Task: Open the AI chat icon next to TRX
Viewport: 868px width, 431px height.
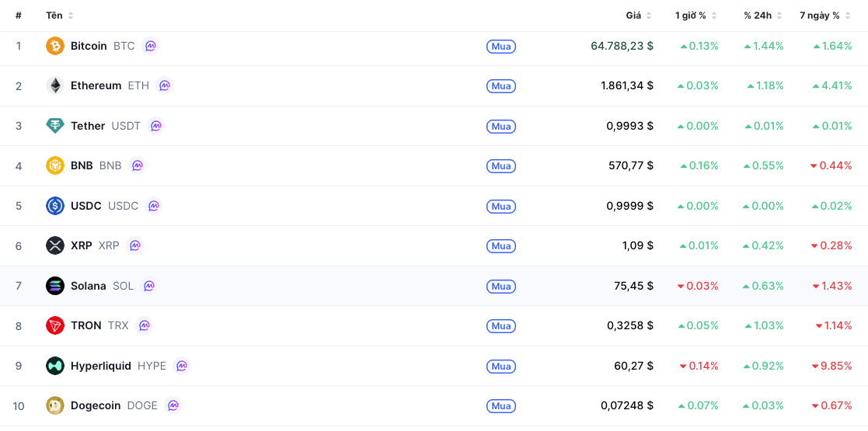Action: [x=144, y=326]
